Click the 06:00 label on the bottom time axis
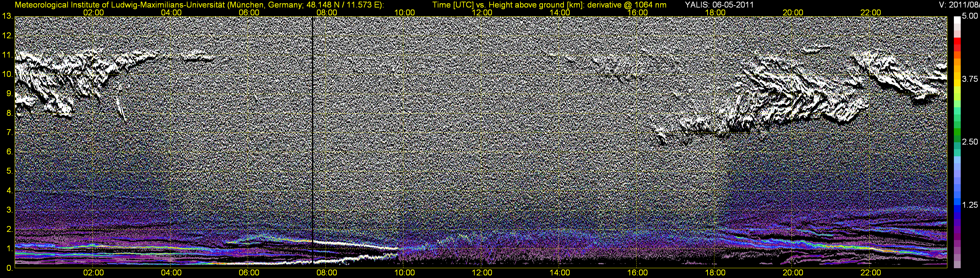 [x=249, y=273]
